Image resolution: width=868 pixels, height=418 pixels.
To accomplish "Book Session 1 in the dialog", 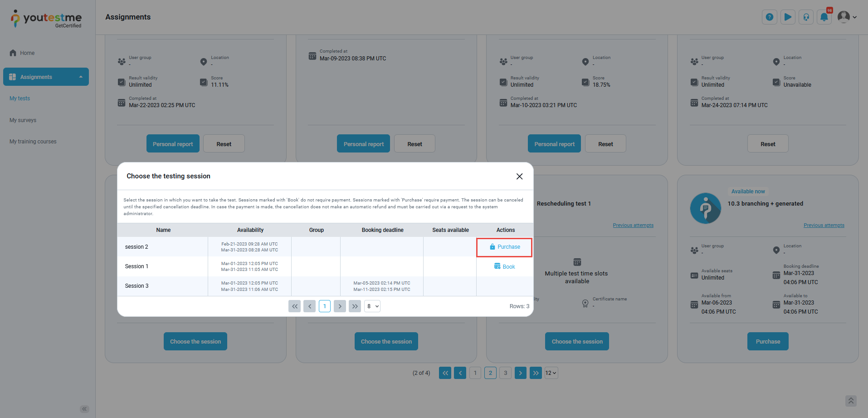I will pos(504,266).
